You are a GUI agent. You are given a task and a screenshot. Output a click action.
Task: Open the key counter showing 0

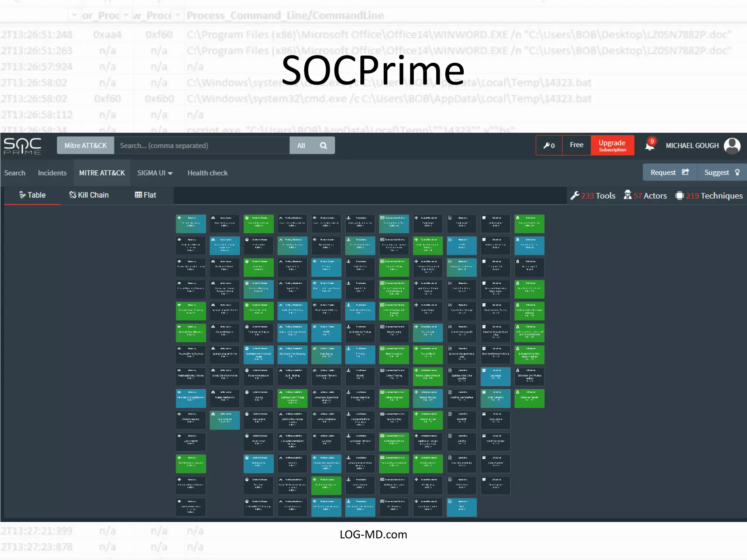(x=549, y=145)
